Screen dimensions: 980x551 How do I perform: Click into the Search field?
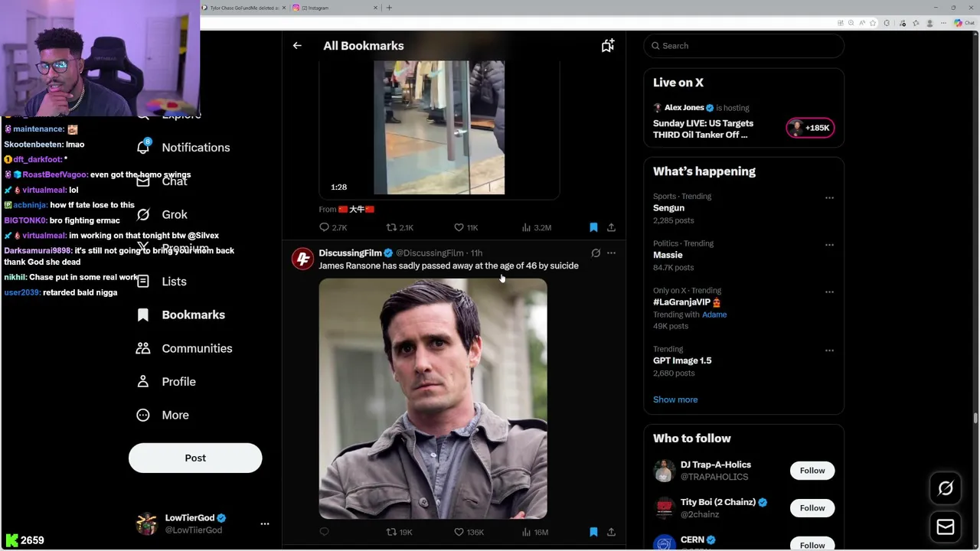pos(743,46)
